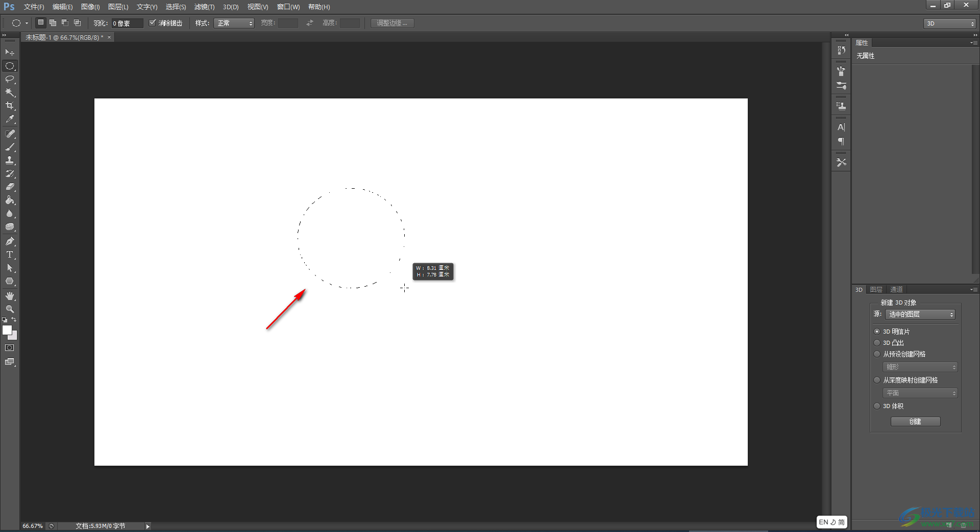The height and width of the screenshot is (532, 980).
Task: Open the 3D workspace switcher dropdown
Action: pyautogui.click(x=950, y=23)
